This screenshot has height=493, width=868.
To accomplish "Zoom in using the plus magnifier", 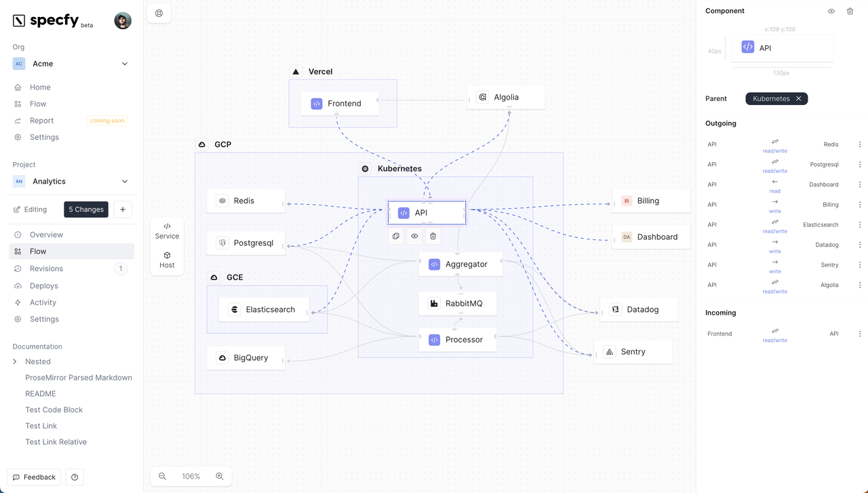I will [220, 476].
